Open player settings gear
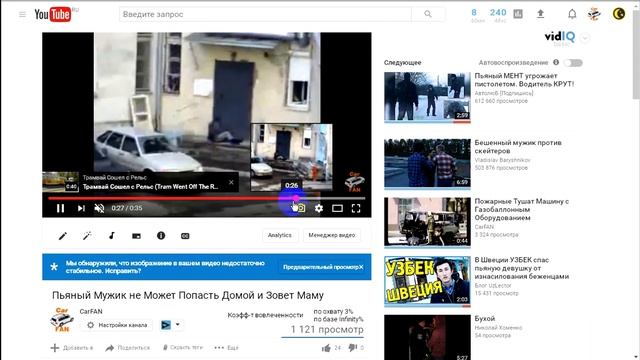The width and height of the screenshot is (640, 360). (x=318, y=208)
